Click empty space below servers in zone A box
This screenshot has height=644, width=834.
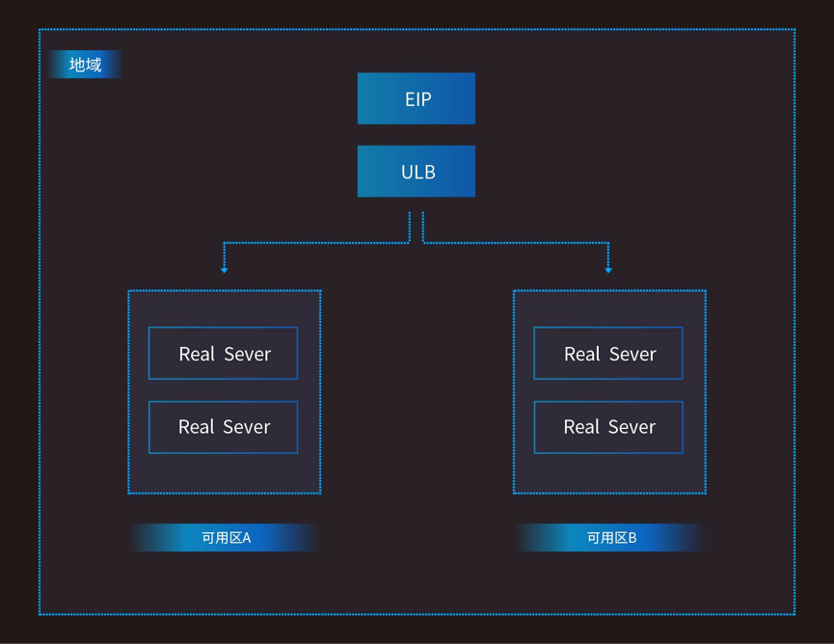coord(224,473)
